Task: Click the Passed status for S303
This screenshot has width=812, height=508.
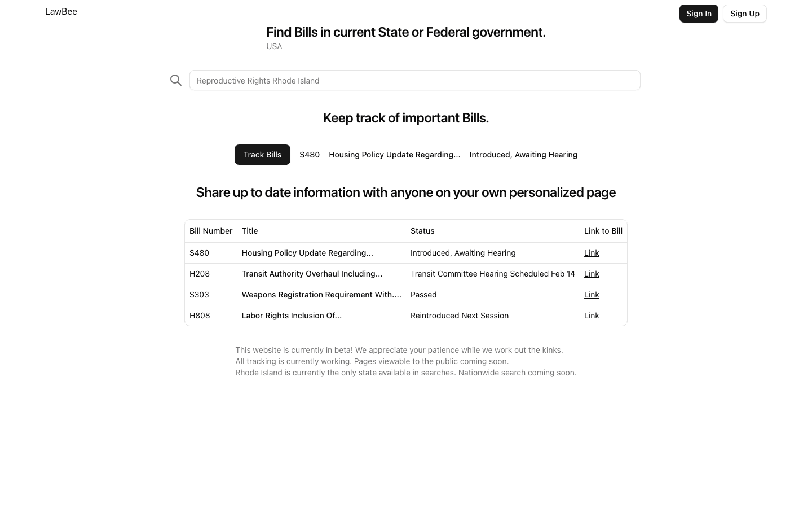Action: tap(423, 295)
